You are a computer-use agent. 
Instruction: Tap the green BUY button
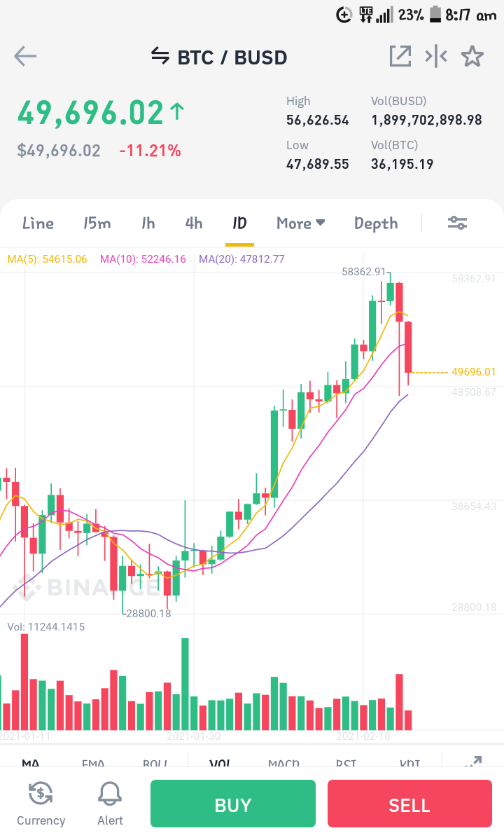(x=232, y=804)
